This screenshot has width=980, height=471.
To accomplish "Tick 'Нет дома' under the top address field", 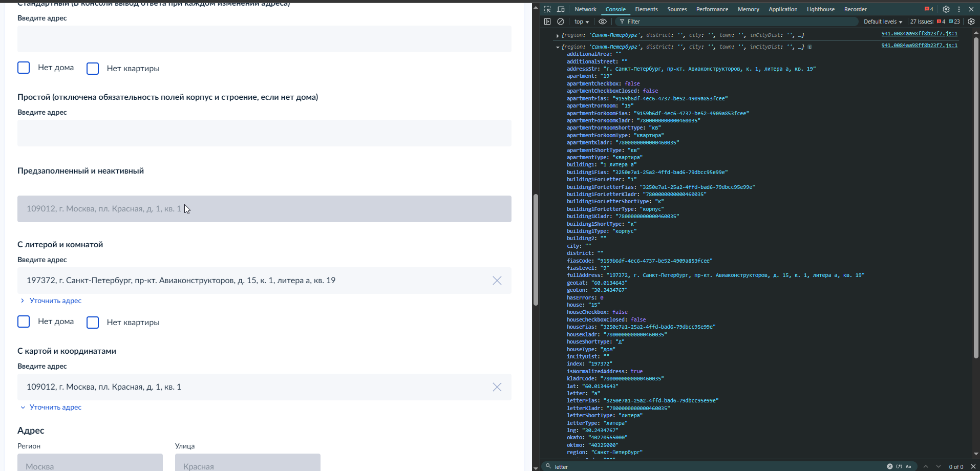I will [x=24, y=68].
